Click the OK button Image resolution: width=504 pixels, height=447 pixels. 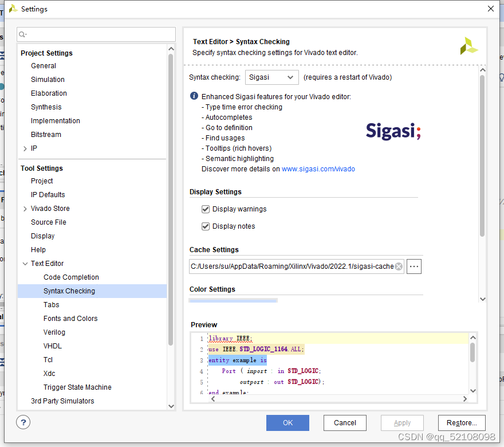pyautogui.click(x=288, y=422)
